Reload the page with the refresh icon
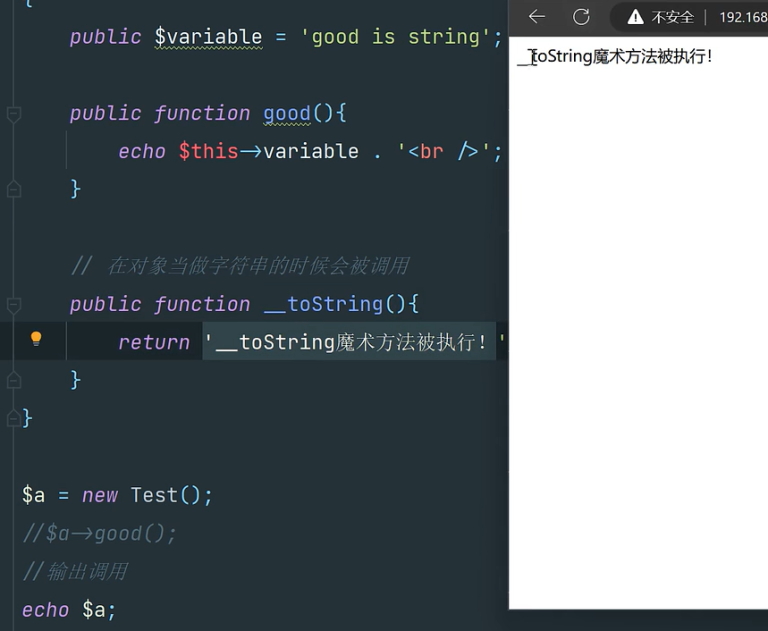Viewport: 768px width, 631px height. pyautogui.click(x=581, y=17)
